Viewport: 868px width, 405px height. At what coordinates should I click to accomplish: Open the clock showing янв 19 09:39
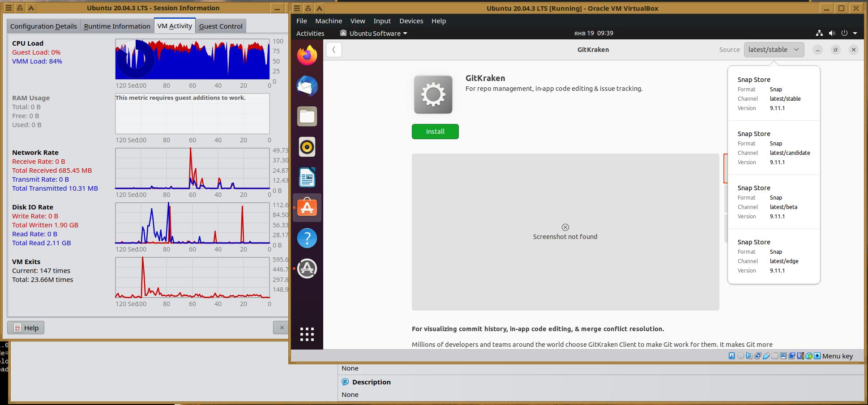594,33
